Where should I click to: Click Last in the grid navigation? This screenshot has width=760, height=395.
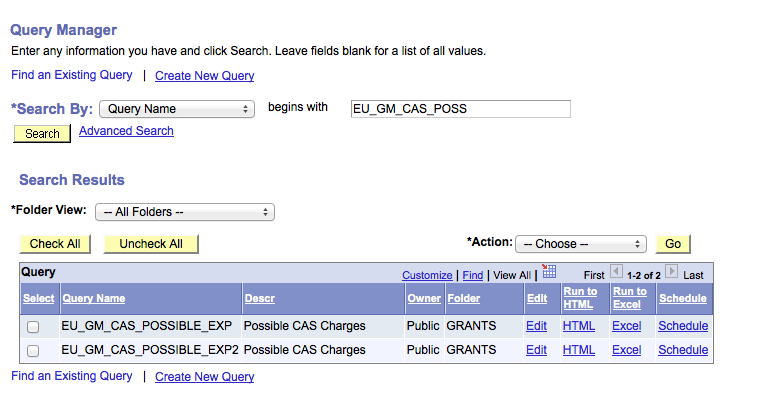click(693, 275)
